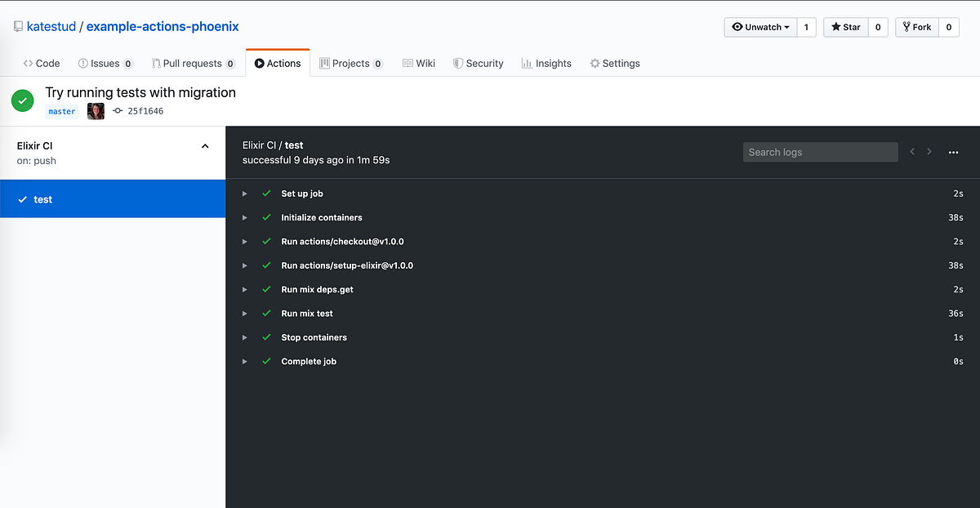Select the Actions tab icon

pyautogui.click(x=261, y=62)
